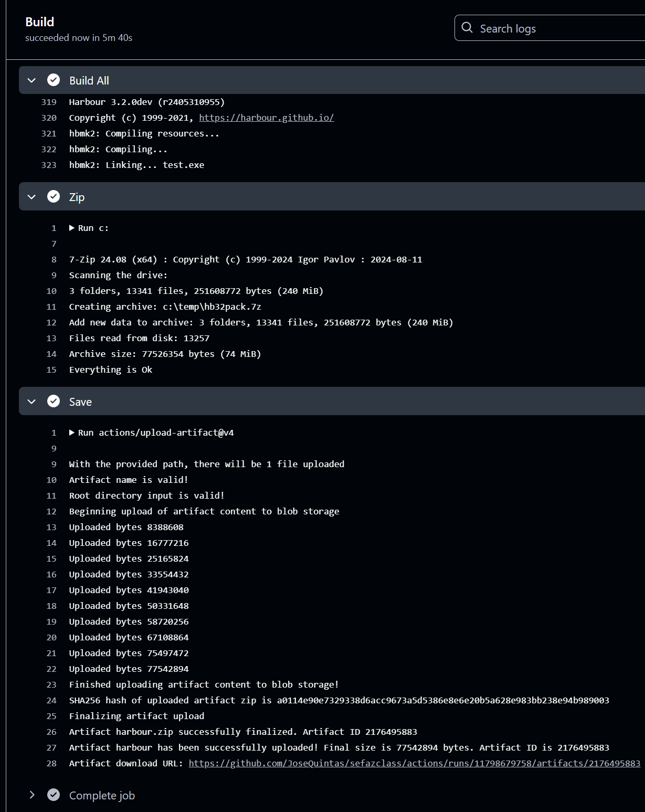Click the Zip step header title
Screen dimensions: 645x812
(77, 197)
